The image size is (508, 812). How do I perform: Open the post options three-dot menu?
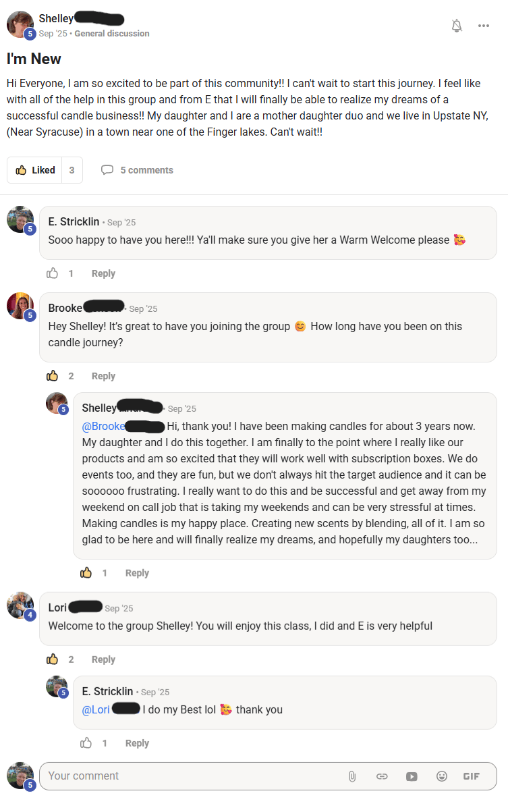pyautogui.click(x=484, y=26)
